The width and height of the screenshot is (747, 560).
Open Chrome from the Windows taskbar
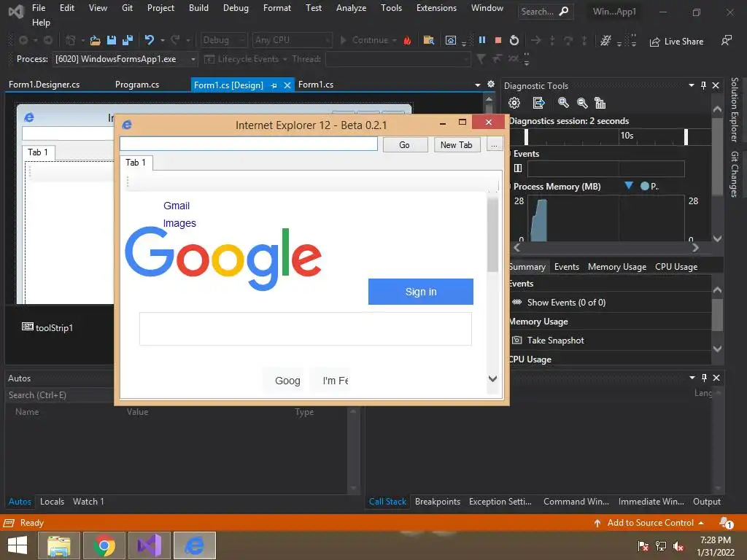(104, 545)
